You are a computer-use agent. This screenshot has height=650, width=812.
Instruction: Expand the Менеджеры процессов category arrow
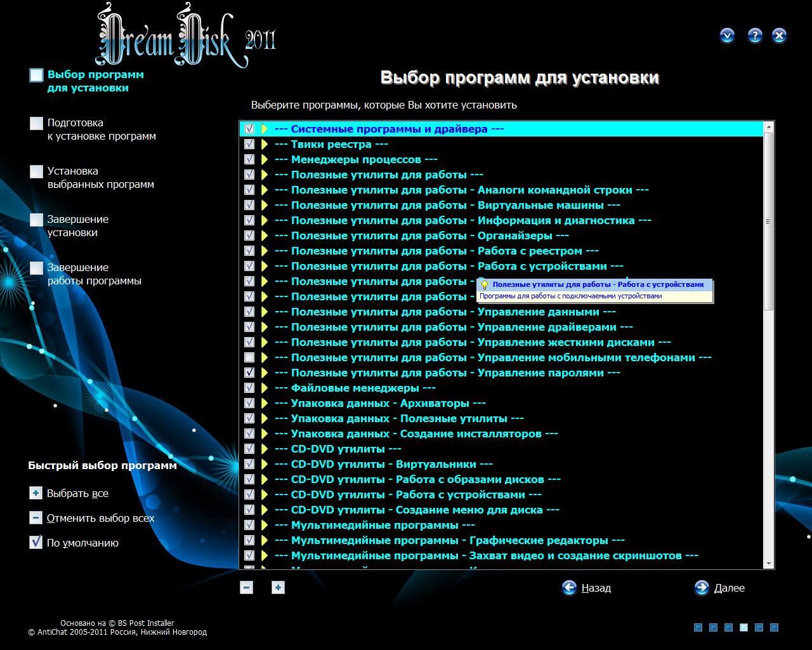pyautogui.click(x=265, y=159)
